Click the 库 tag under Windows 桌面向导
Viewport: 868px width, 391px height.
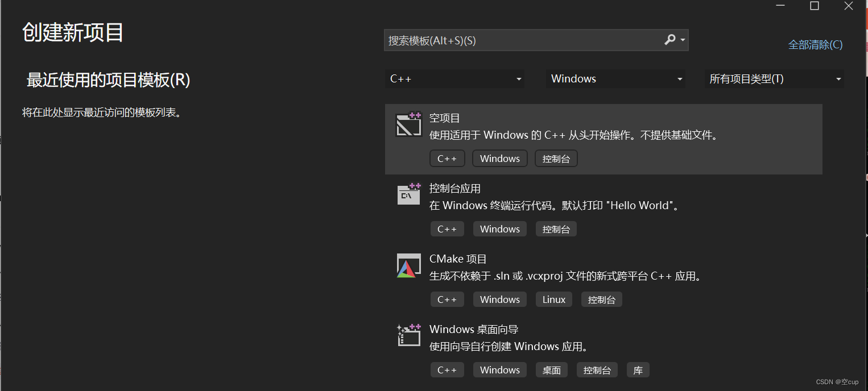click(638, 370)
